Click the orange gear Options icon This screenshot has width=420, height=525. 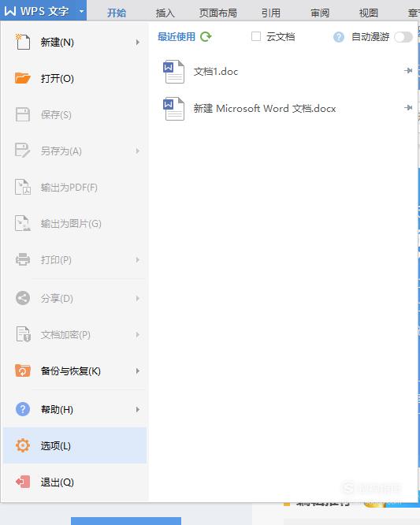pyautogui.click(x=23, y=445)
